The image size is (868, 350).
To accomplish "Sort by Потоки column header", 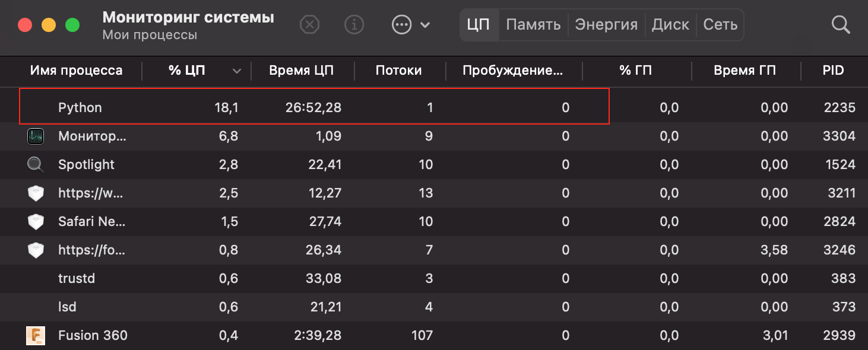I will pyautogui.click(x=398, y=71).
